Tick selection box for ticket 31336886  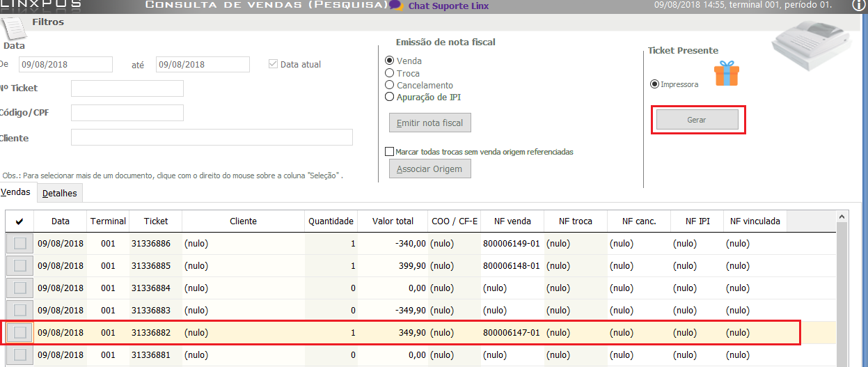20,243
